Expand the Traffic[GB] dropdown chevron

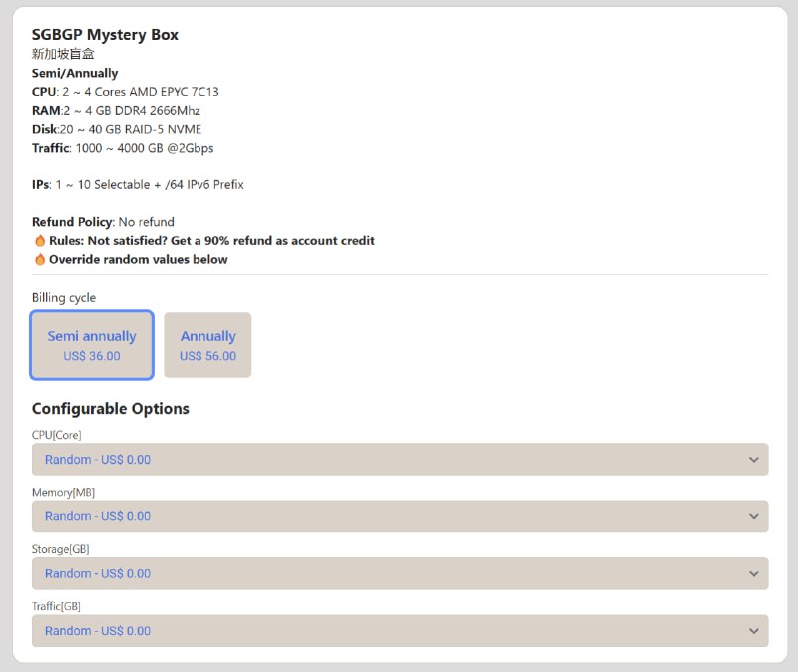[755, 631]
